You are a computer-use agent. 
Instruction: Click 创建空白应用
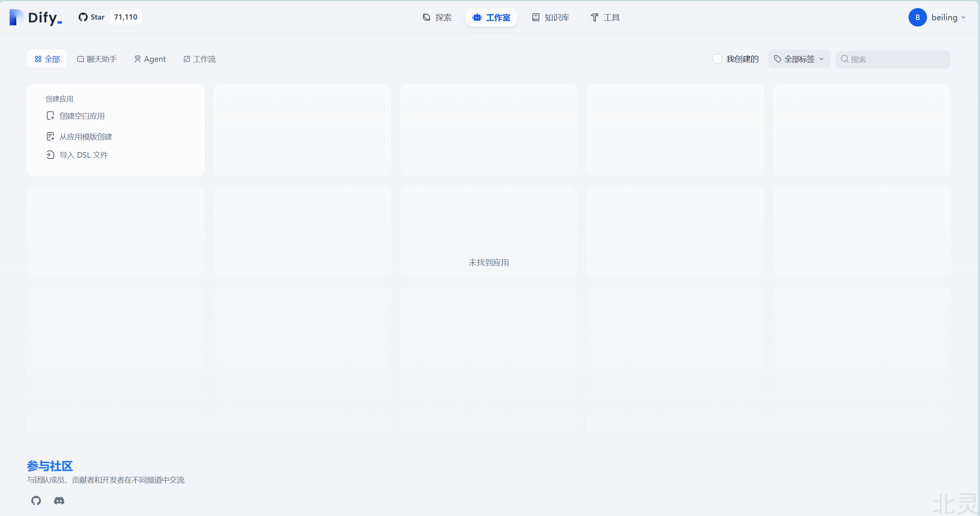pos(81,116)
